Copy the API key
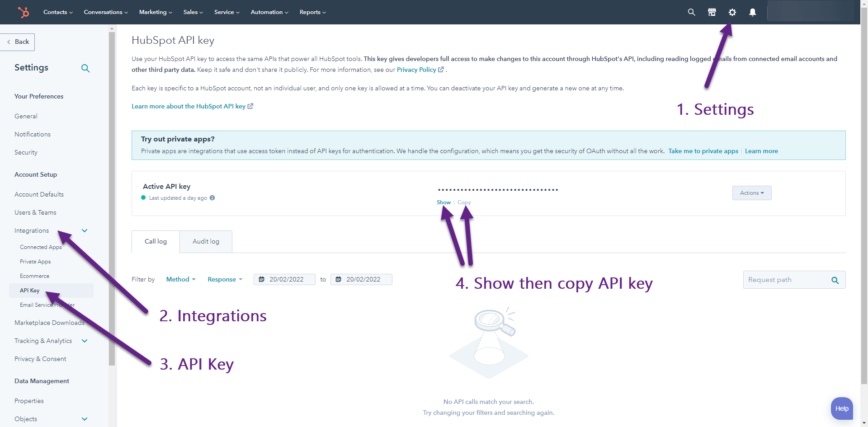The image size is (868, 427). coord(463,202)
